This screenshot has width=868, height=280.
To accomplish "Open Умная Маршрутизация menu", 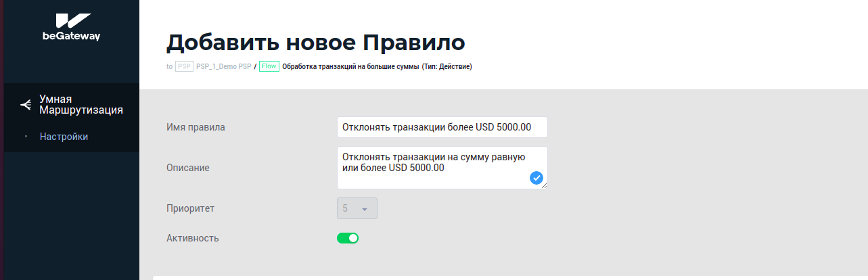I will (81, 104).
